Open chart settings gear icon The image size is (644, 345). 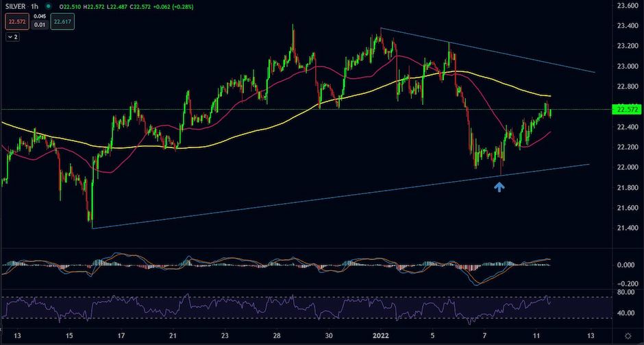(628, 337)
